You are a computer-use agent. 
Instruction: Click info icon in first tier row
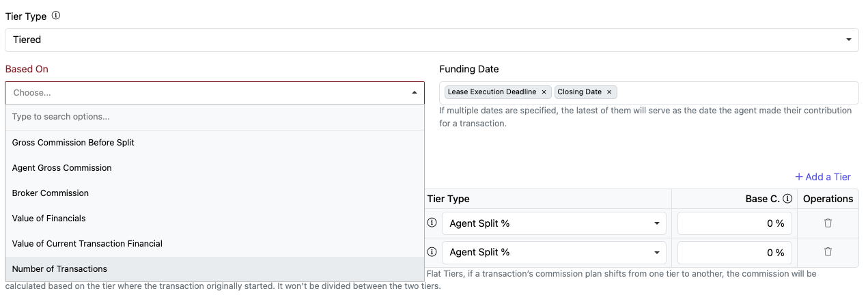[432, 223]
